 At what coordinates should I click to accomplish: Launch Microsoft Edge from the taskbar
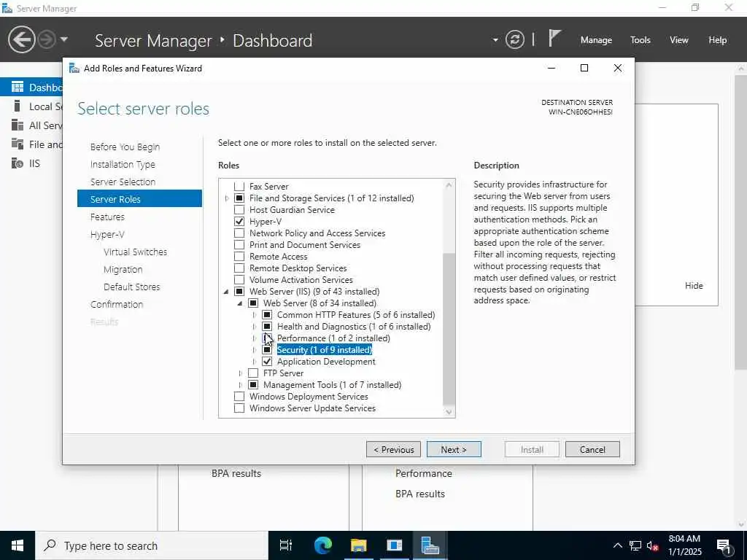322,545
